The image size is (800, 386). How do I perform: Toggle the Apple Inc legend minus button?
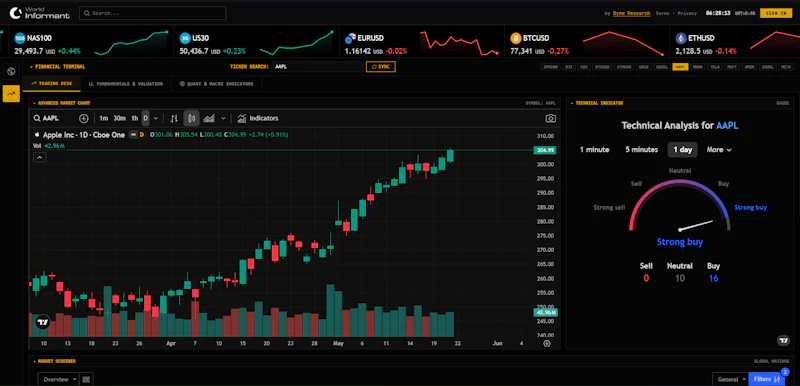pos(133,135)
